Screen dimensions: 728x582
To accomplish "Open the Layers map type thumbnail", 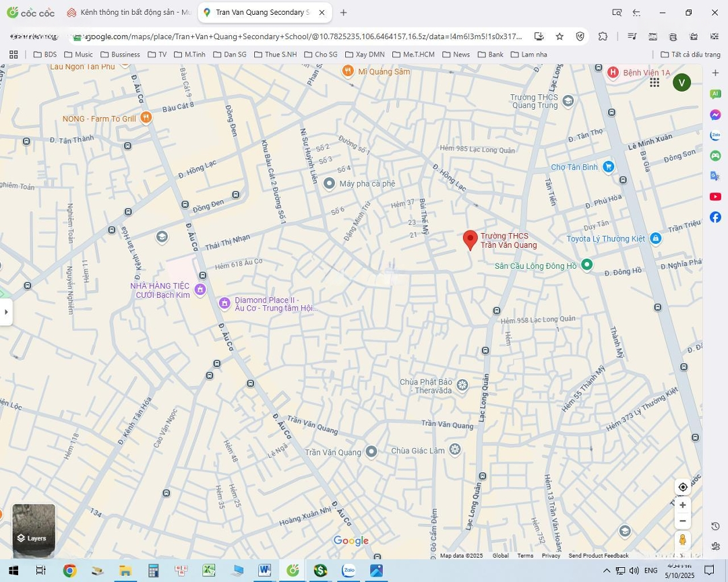I will [x=34, y=531].
